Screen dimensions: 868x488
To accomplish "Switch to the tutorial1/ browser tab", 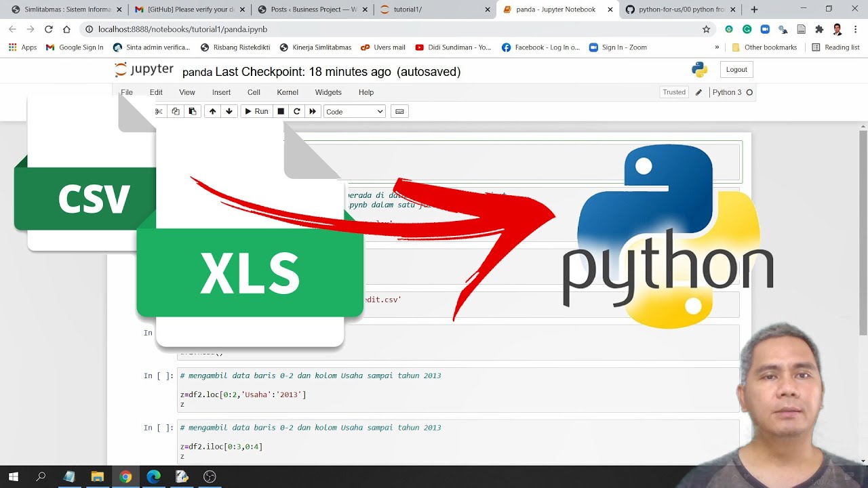I will pos(434,9).
